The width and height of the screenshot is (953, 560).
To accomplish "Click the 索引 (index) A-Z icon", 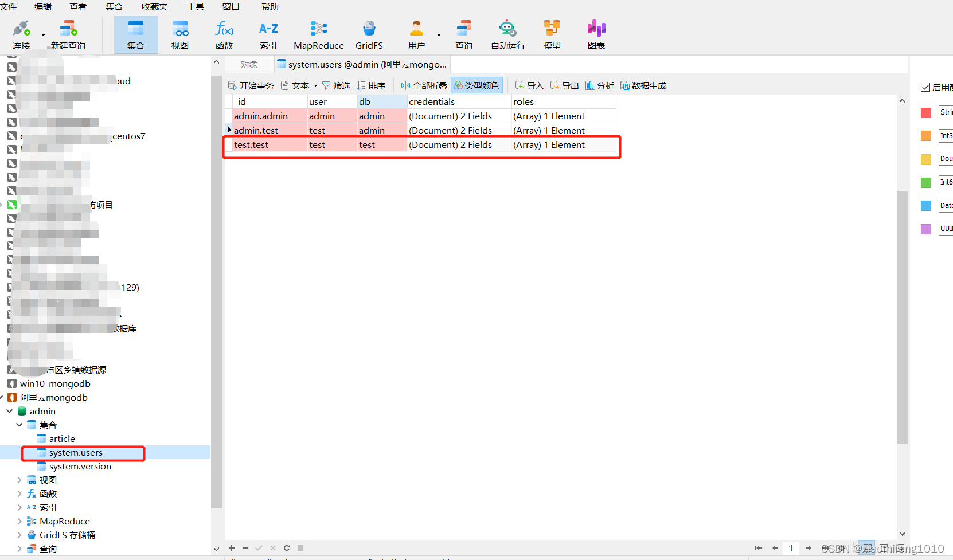I will tap(268, 33).
